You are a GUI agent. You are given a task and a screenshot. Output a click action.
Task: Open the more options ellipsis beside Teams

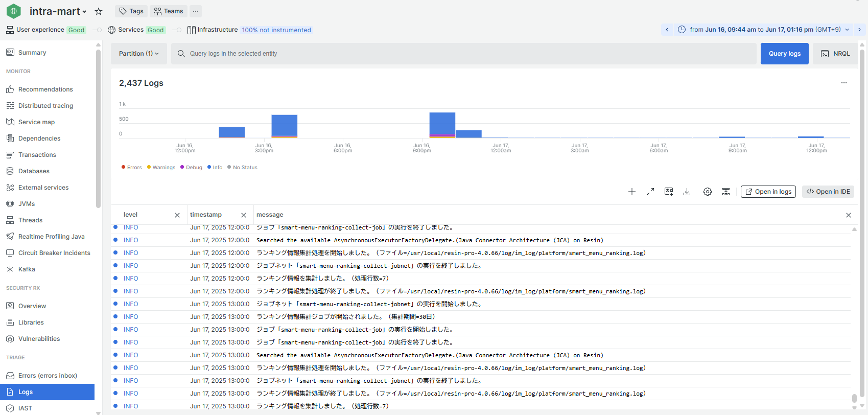click(196, 11)
